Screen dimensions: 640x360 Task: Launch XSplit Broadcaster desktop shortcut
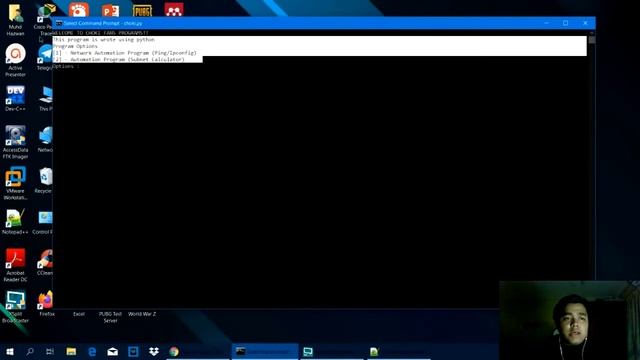16,306
